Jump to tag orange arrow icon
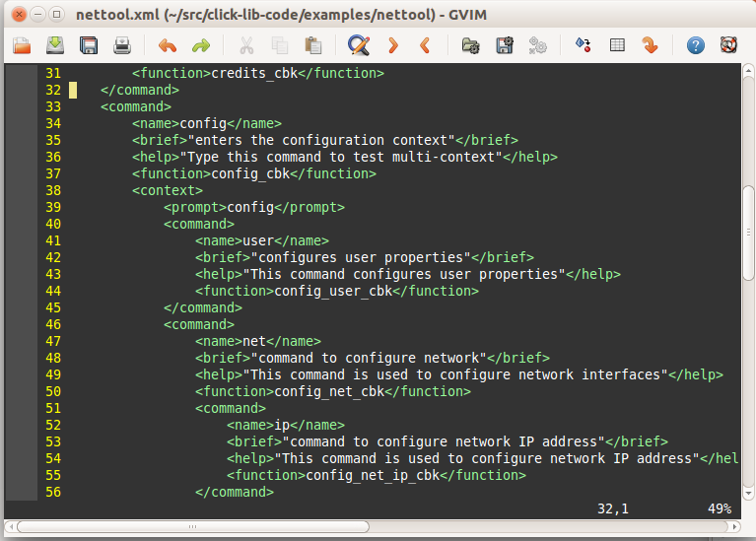Screen dimensions: 756x541 650,45
